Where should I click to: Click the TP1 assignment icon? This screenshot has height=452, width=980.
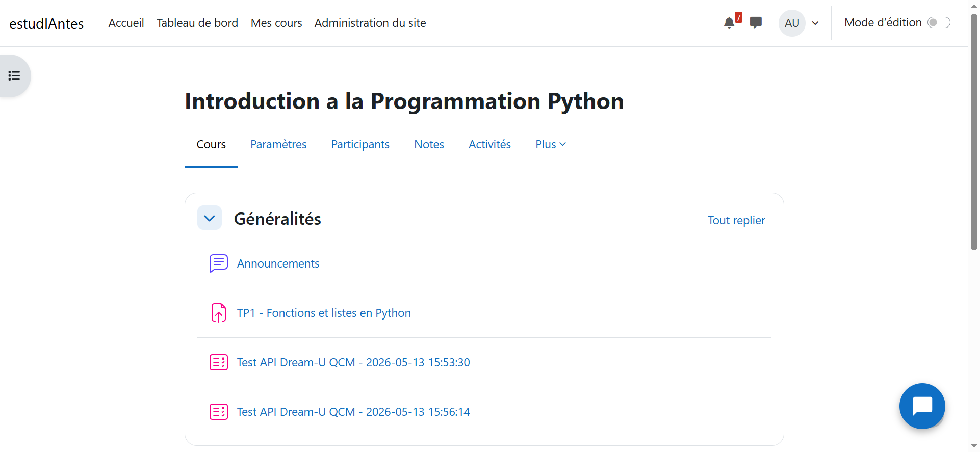[219, 313]
